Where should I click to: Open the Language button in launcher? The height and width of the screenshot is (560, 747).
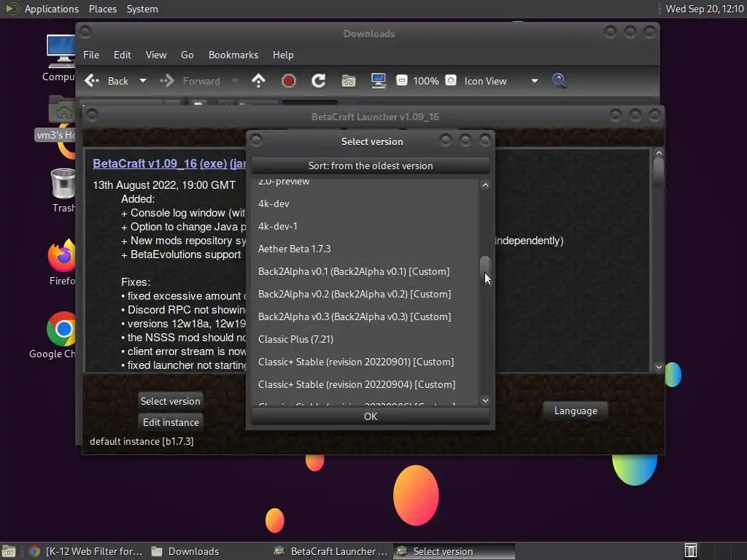[x=576, y=411]
